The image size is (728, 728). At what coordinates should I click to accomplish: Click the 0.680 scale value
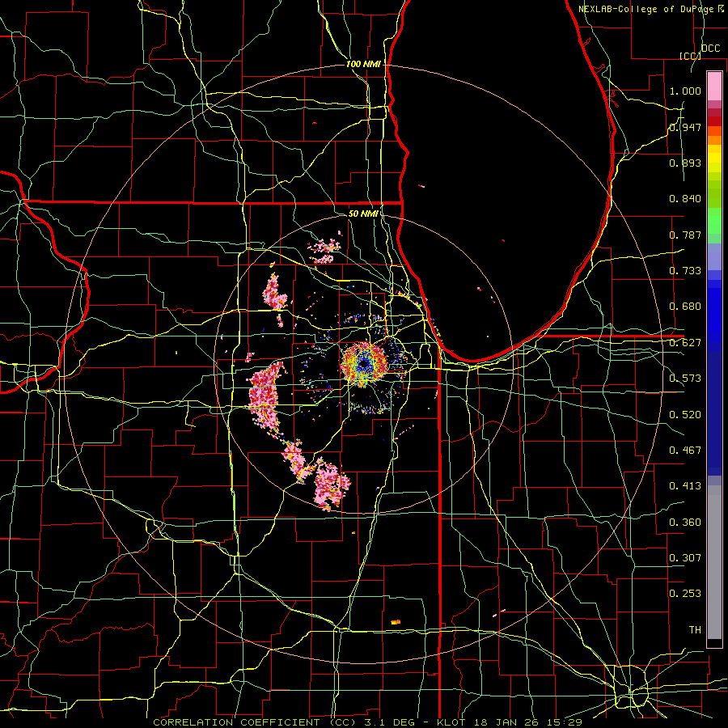(685, 307)
